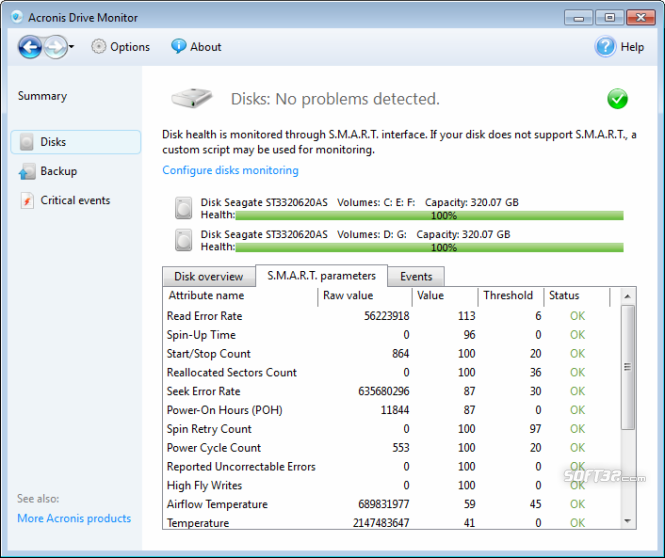665x558 pixels.
Task: Select the Seek Error Rate row
Action: (392, 391)
